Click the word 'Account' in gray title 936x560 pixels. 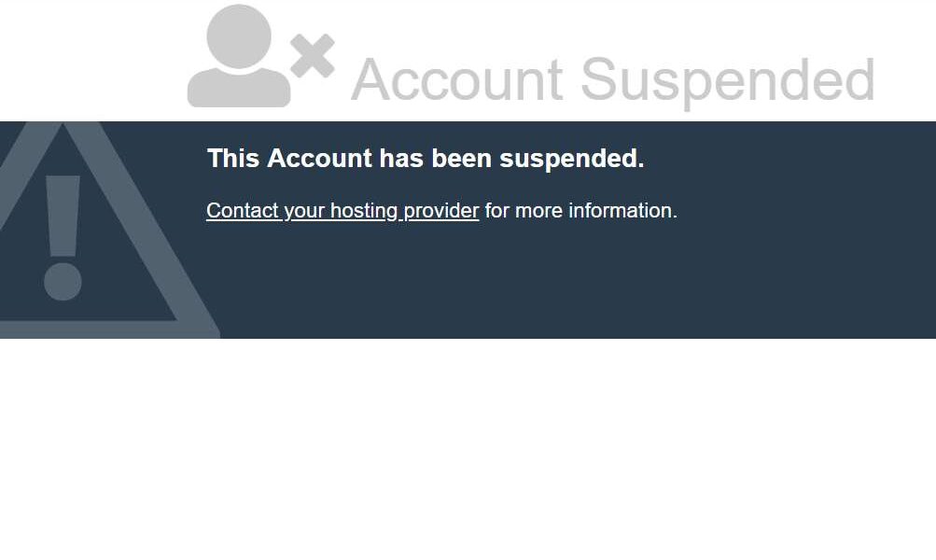click(456, 80)
